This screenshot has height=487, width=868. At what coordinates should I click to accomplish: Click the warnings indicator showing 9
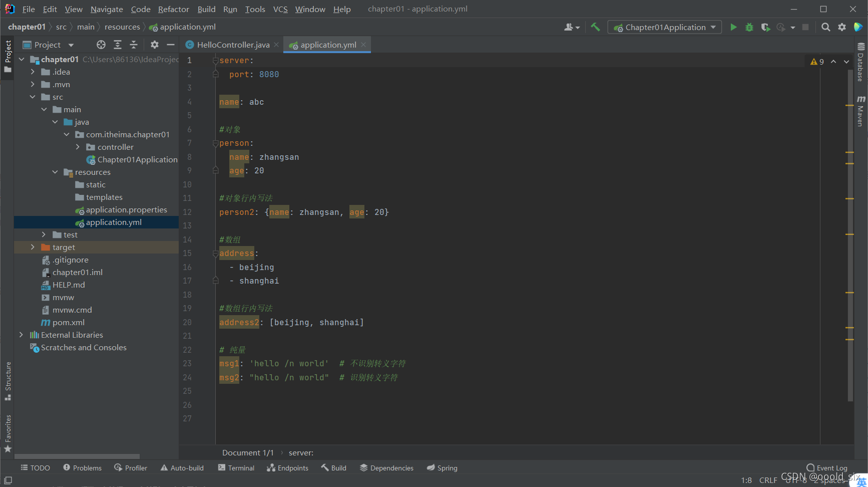tap(817, 62)
